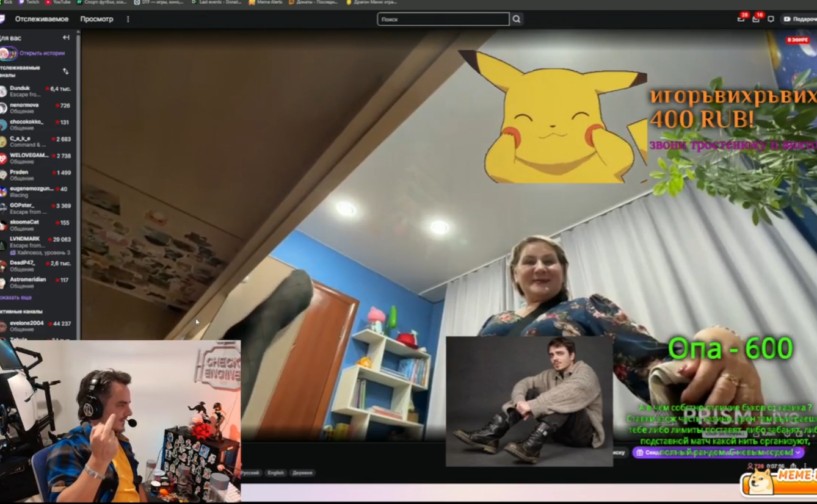
Task: Click the В ЭФИРЕ live badge
Action: coord(797,40)
